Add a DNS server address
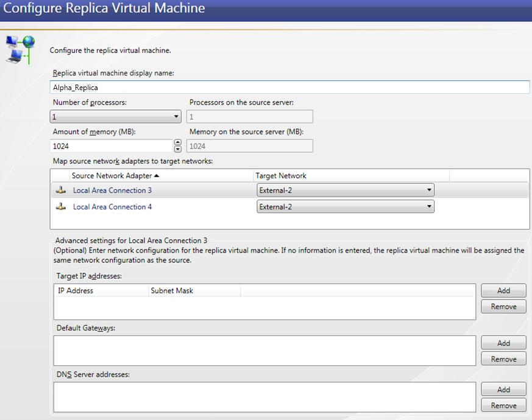Screen dimensions: 532x420 (x=503, y=390)
